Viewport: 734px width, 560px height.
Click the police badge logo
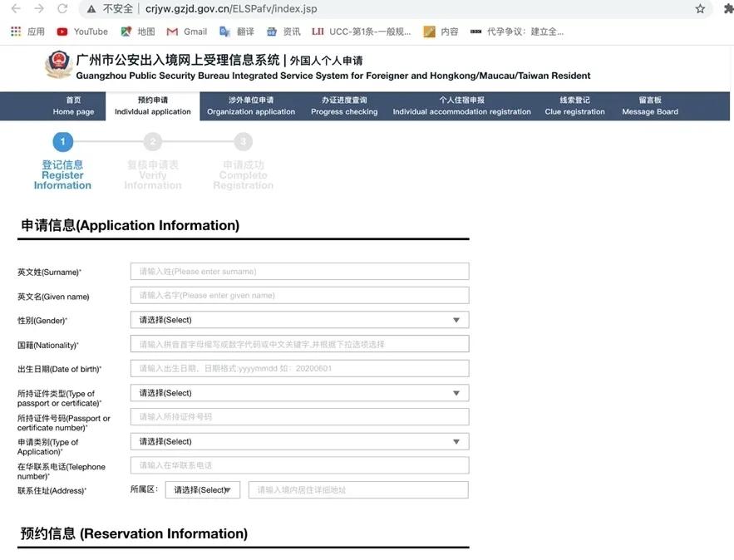(58, 66)
